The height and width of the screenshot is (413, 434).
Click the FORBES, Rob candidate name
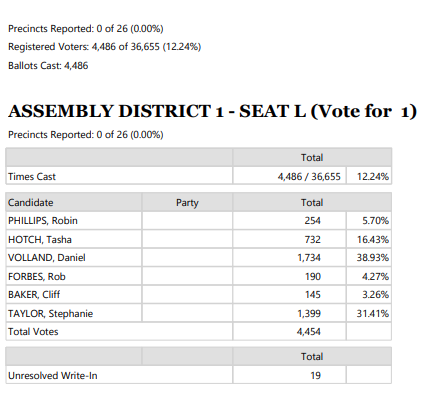[x=37, y=277]
